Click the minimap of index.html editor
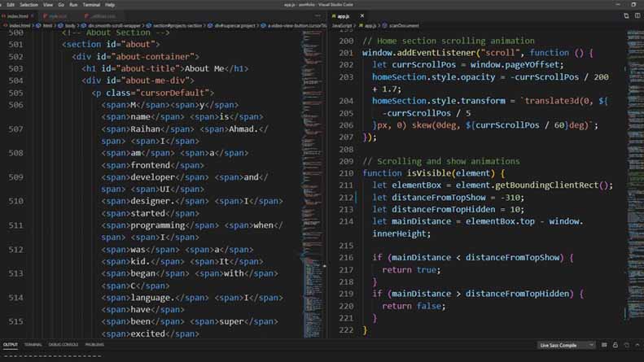Screen dimensions: 644x362 tap(314, 184)
